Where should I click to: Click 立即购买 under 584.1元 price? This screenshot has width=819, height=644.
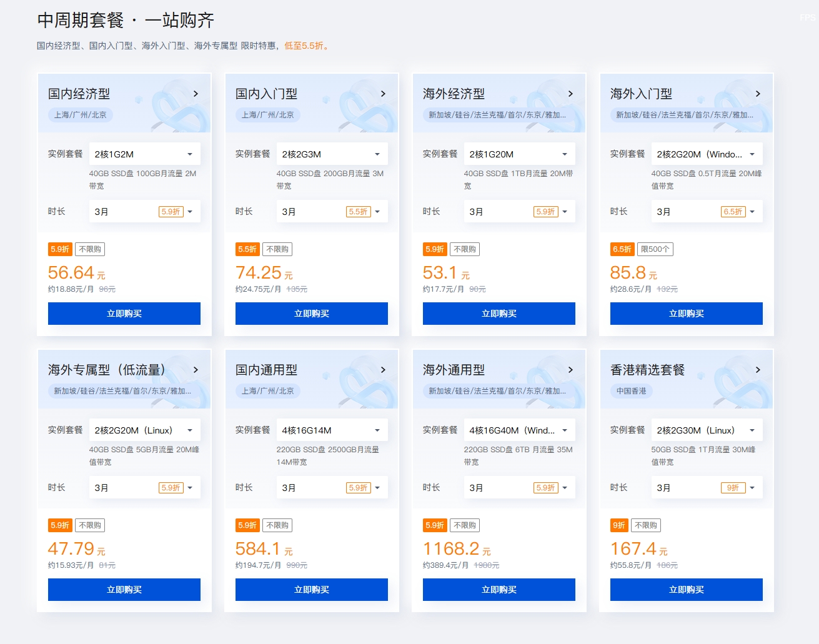tap(312, 590)
